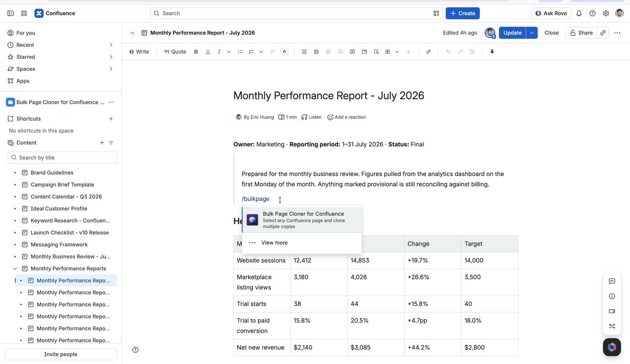Collapse the Monthly Performance Reports tree

coord(15,269)
